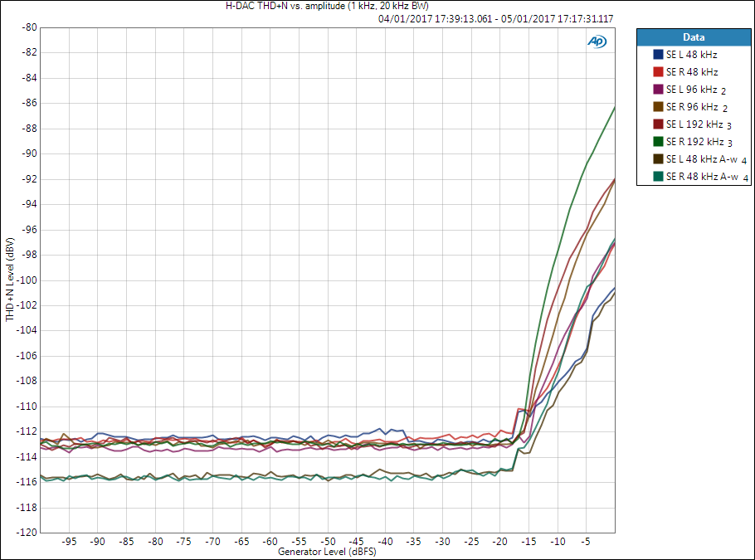This screenshot has height=560, width=755.
Task: Click the -20 tick on the X axis
Action: (499, 542)
